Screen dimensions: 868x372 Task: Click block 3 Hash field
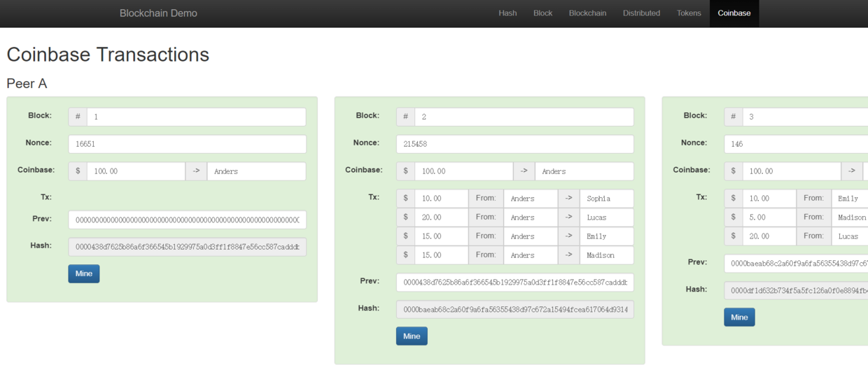coord(796,291)
